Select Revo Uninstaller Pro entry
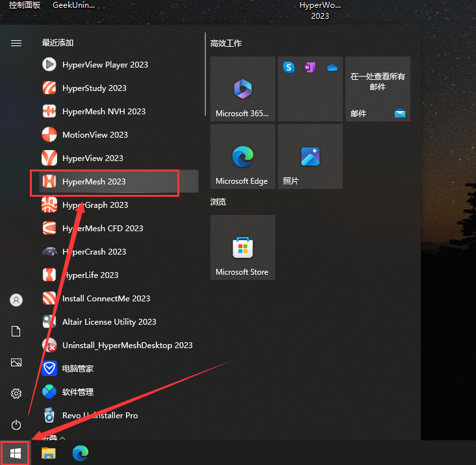The height and width of the screenshot is (465, 476). point(99,416)
